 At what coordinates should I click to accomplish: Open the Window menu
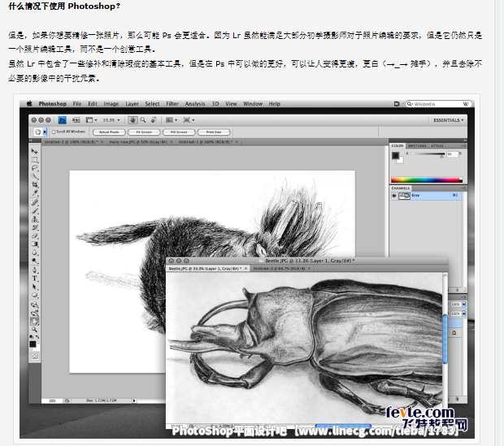(253, 104)
